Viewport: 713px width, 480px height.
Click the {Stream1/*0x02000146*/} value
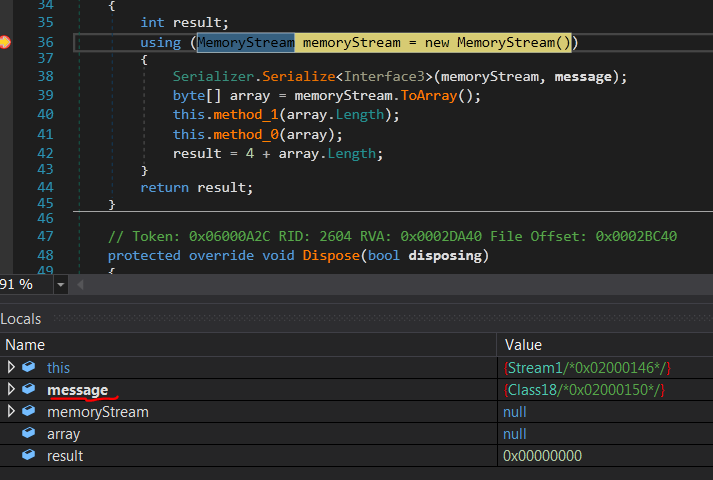coord(587,368)
